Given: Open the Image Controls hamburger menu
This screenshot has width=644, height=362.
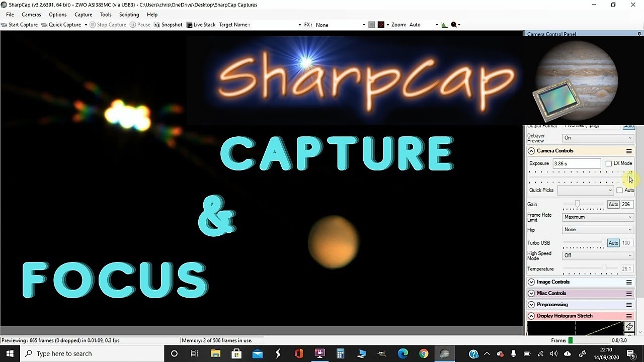Looking at the screenshot, I should coord(628,282).
